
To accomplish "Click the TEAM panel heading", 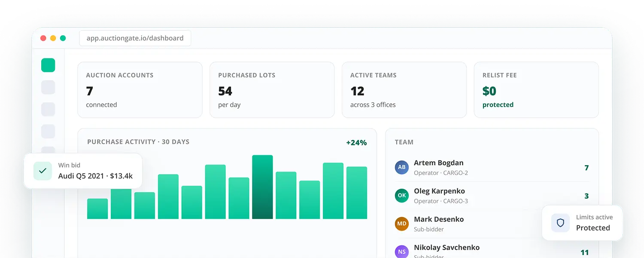I will (x=404, y=142).
